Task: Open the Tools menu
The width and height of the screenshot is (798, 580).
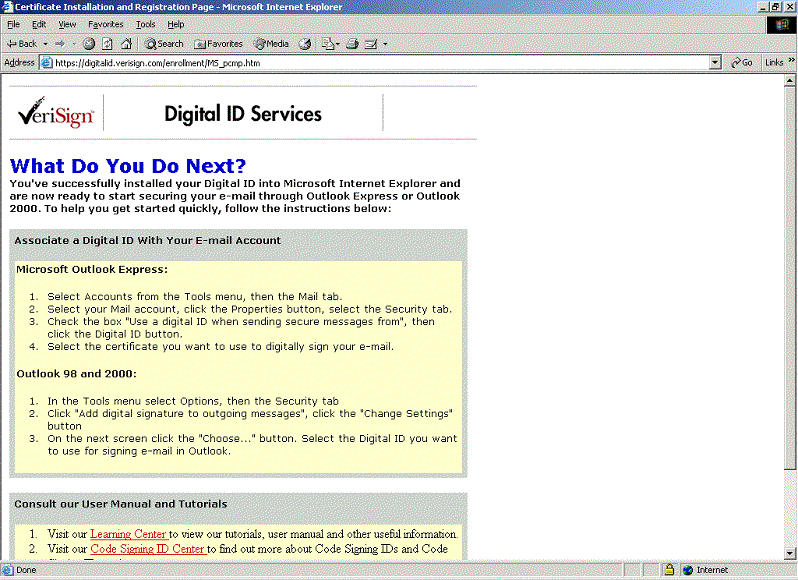Action: point(146,24)
